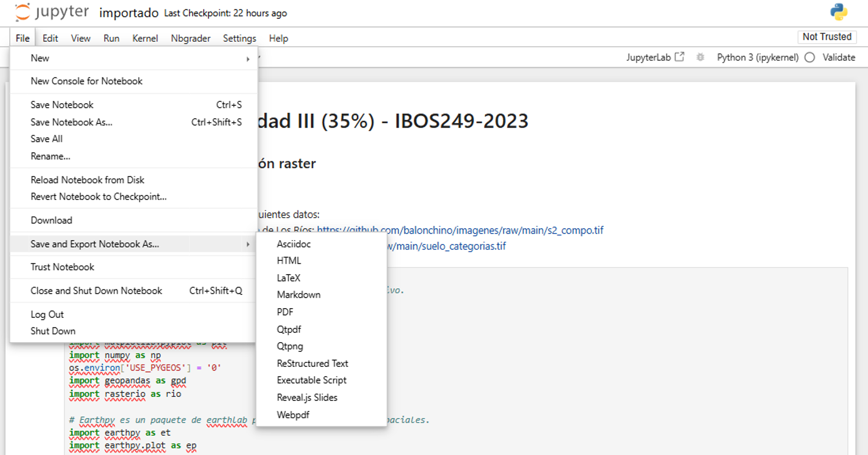Select PDF export format

[285, 312]
